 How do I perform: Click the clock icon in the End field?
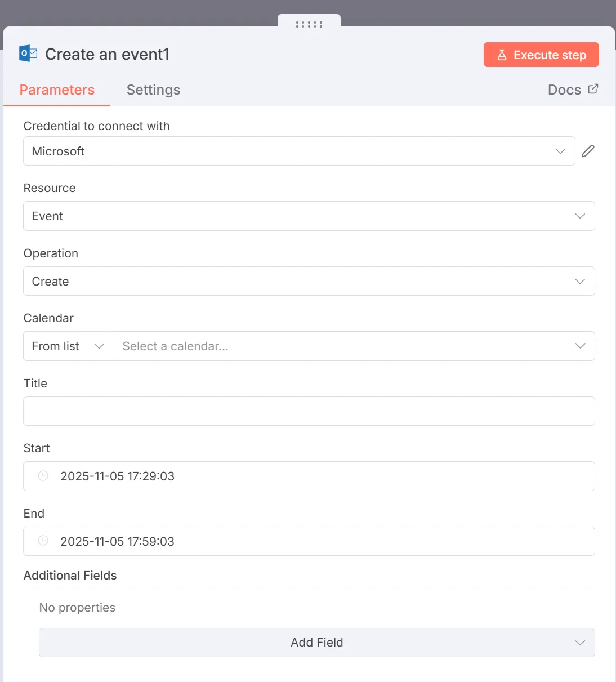tap(43, 541)
